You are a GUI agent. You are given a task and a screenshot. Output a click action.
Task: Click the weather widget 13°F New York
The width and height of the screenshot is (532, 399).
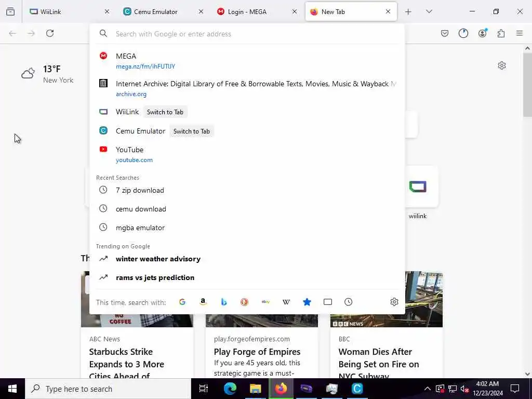(x=47, y=74)
